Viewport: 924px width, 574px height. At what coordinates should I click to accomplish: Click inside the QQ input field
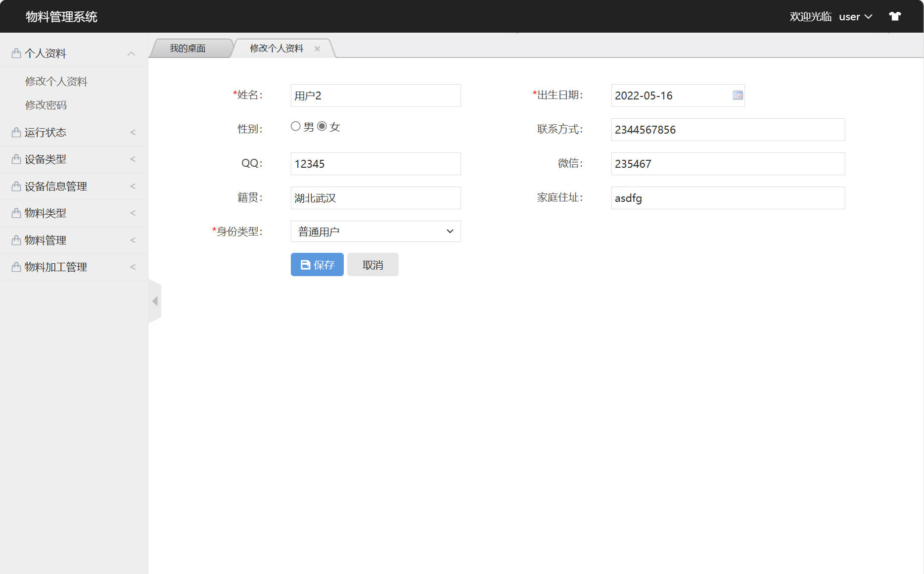pos(375,164)
